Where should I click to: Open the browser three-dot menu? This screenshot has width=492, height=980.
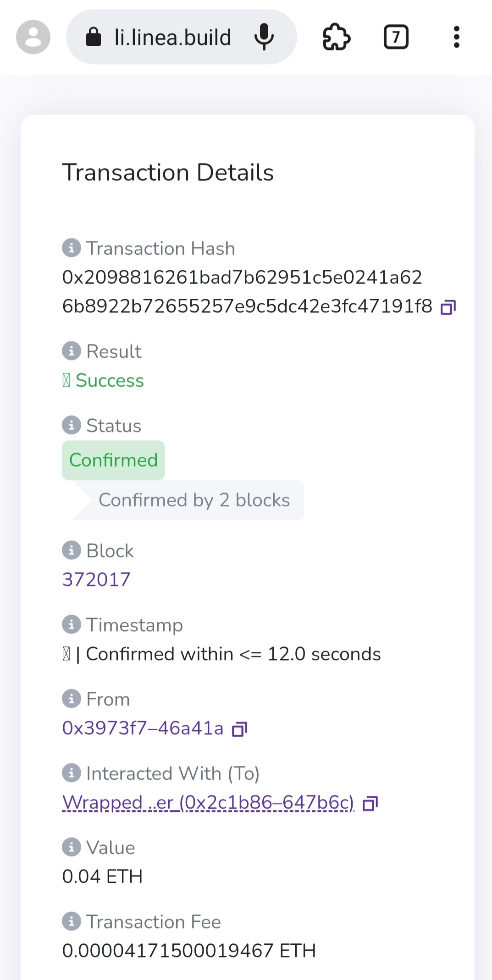coord(456,37)
